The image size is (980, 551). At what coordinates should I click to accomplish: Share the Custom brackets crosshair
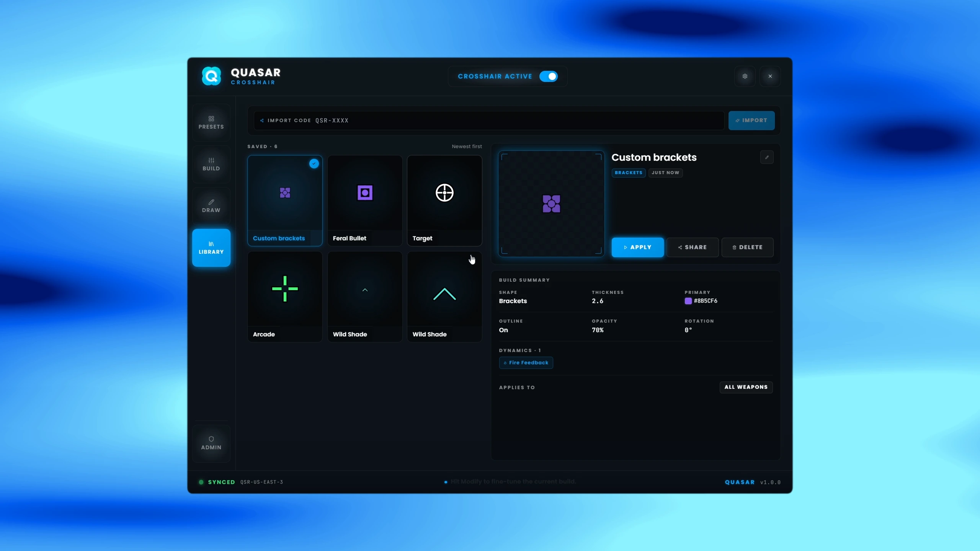pos(692,247)
